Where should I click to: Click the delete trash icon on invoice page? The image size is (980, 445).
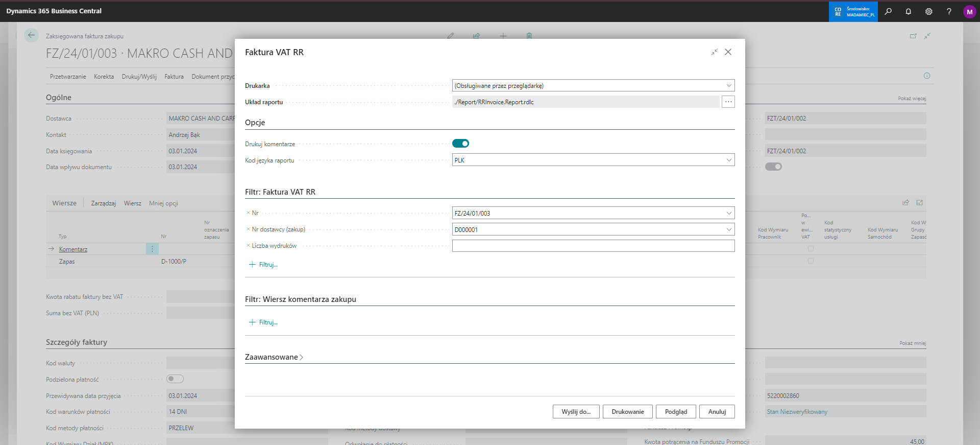coord(529,36)
